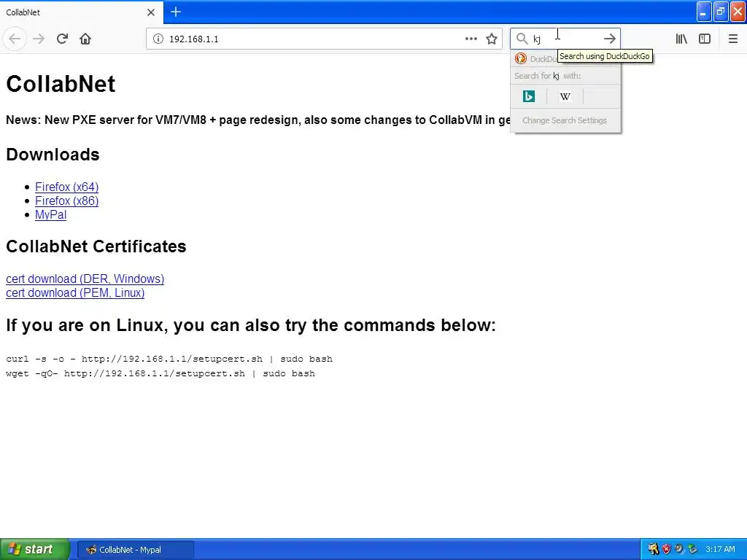Open the browser home page
747x560 pixels.
[85, 39]
